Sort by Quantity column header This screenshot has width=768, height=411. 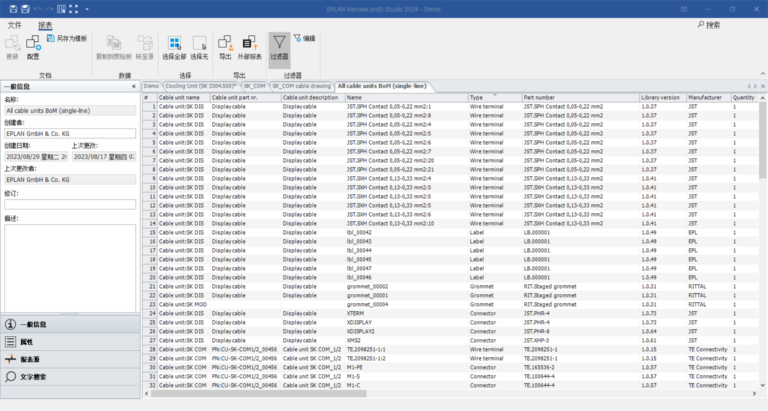pyautogui.click(x=745, y=97)
